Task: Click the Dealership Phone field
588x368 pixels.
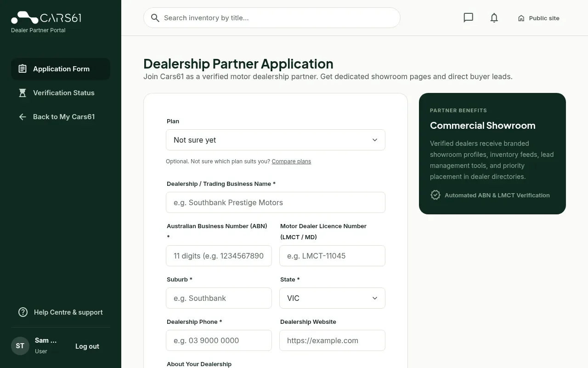Action: pyautogui.click(x=219, y=340)
